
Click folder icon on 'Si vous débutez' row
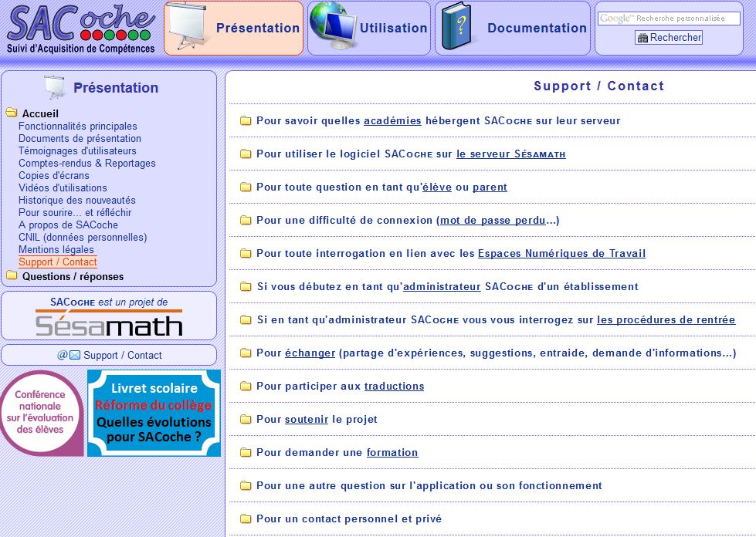(x=246, y=286)
